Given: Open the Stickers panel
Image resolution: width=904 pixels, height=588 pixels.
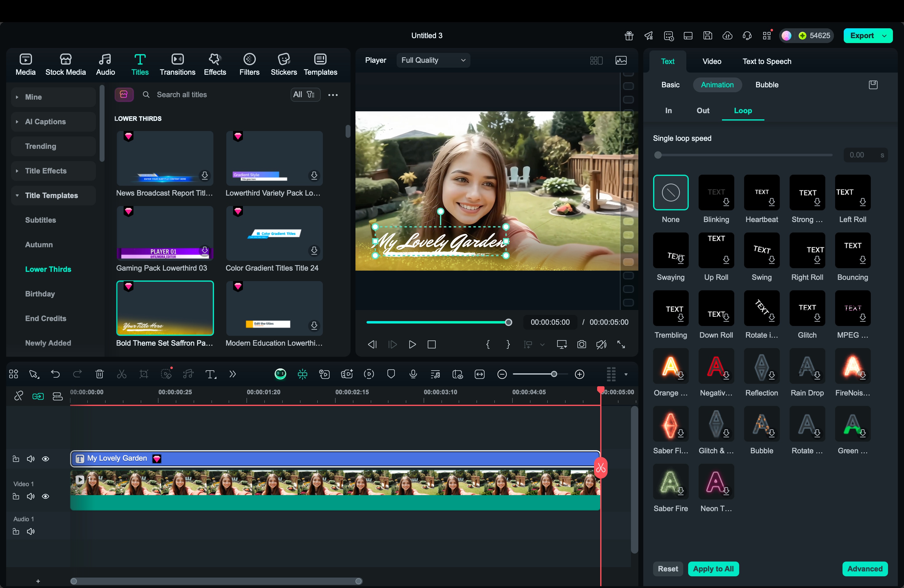Looking at the screenshot, I should click(283, 64).
